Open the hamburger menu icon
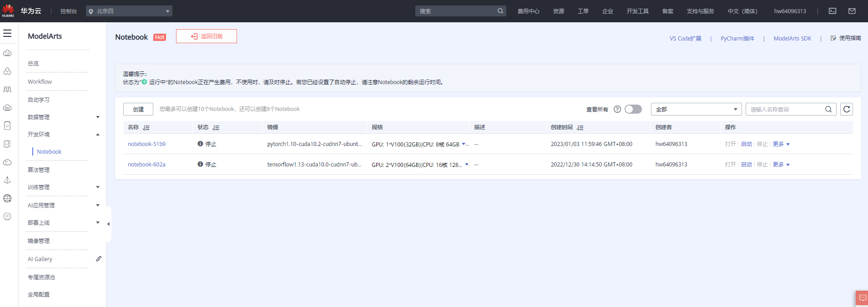868x307 pixels. [x=7, y=33]
